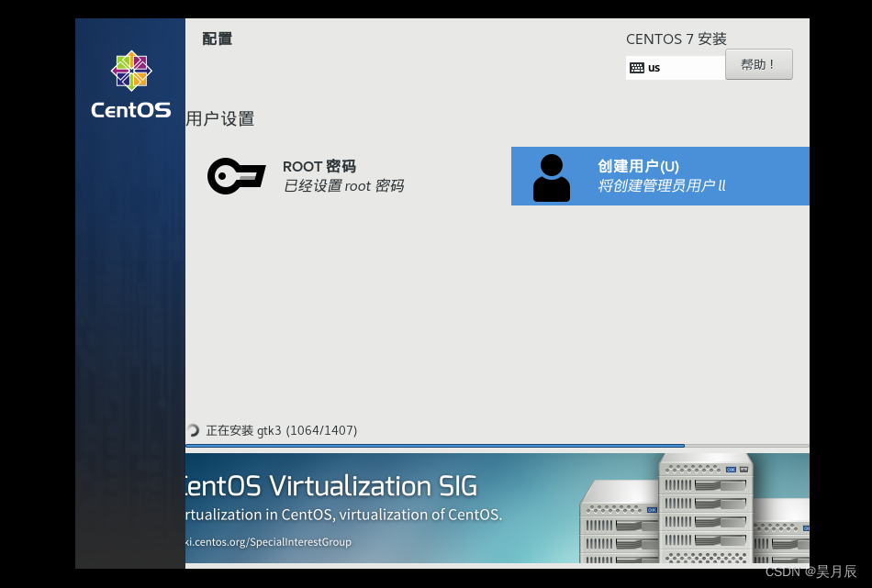Click the centos.org/SpecialInterestGroup banner URL

pyautogui.click(x=269, y=542)
